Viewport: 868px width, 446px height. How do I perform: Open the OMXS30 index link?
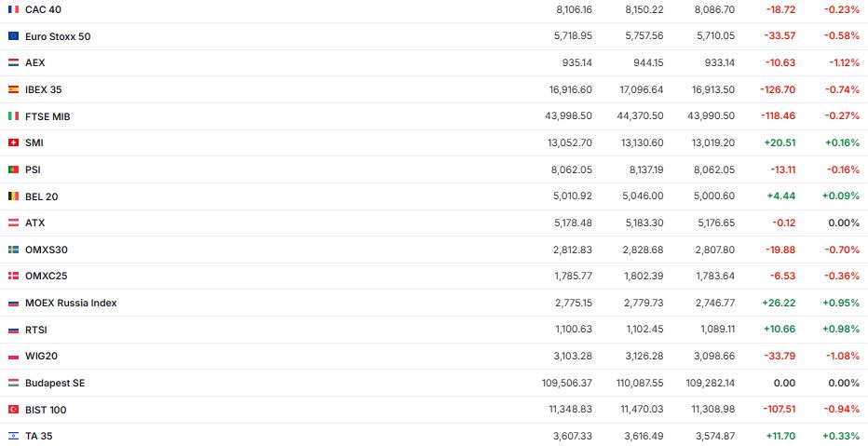coord(47,250)
